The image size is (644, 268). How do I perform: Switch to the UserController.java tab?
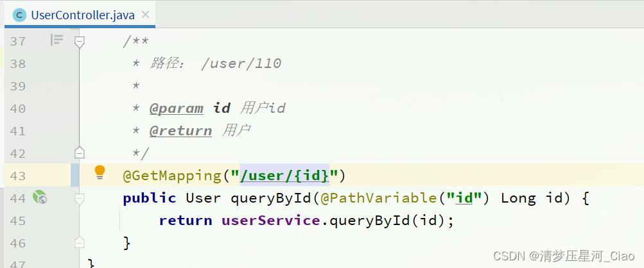click(x=80, y=15)
